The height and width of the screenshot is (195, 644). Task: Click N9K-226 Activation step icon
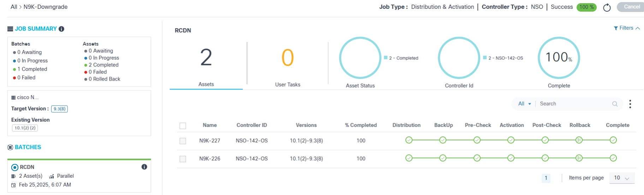511,158
